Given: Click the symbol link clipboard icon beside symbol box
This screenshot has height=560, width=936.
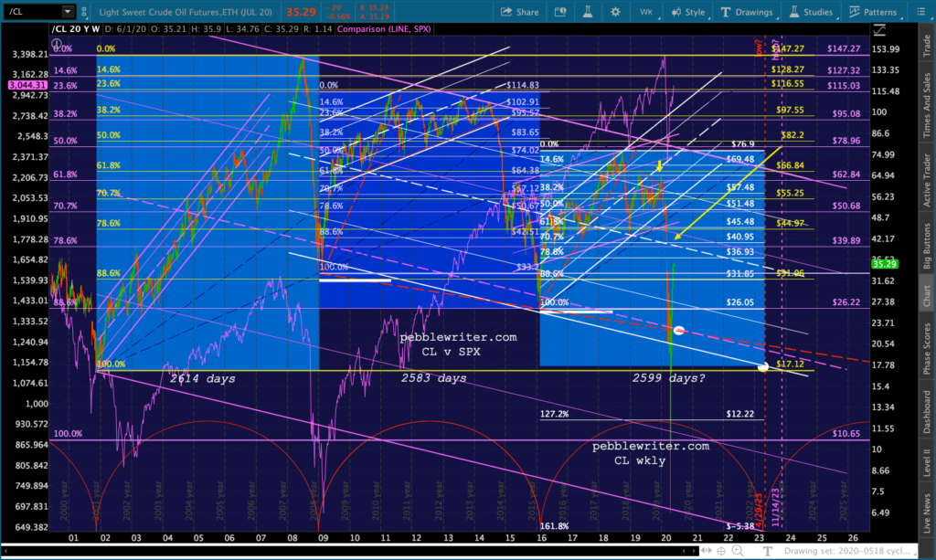Looking at the screenshot, I should tap(83, 11).
